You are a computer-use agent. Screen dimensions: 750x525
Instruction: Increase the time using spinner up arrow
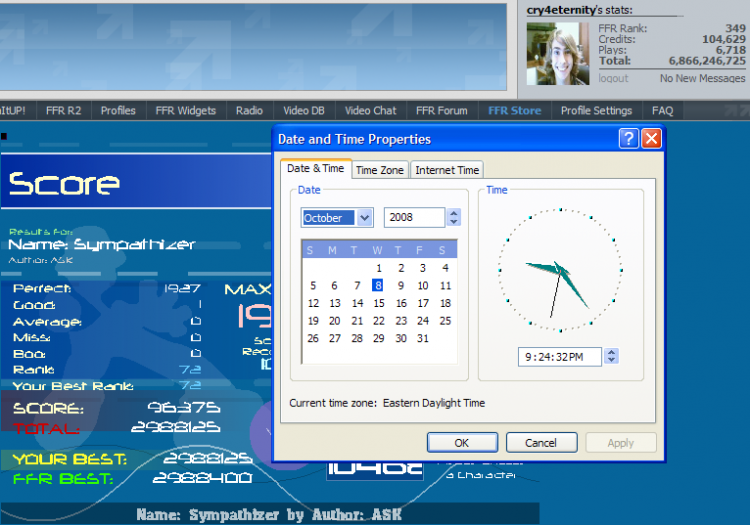(x=611, y=352)
